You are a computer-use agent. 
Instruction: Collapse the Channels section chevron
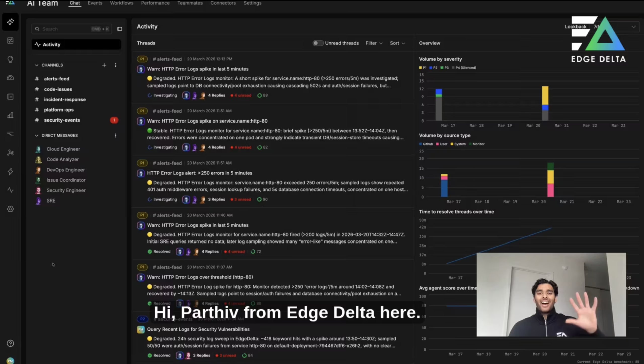(x=37, y=65)
